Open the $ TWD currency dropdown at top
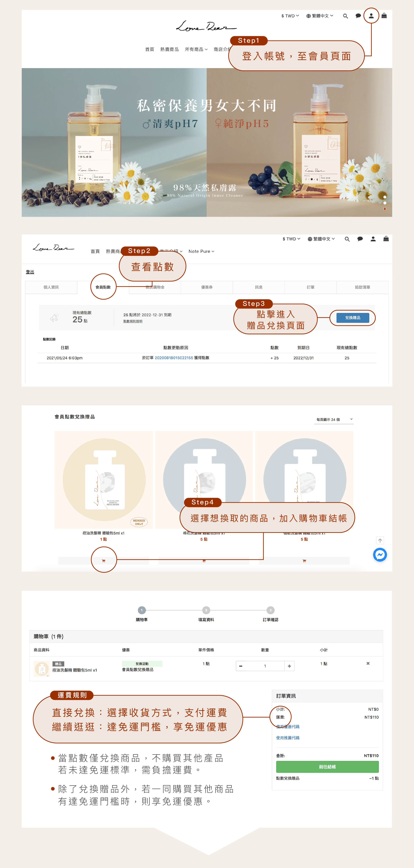The image size is (414, 868). 290,16
